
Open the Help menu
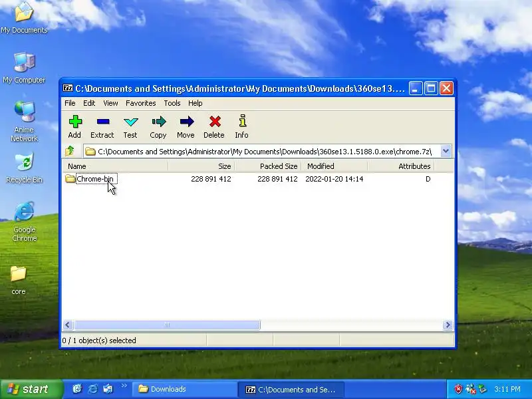(196, 103)
